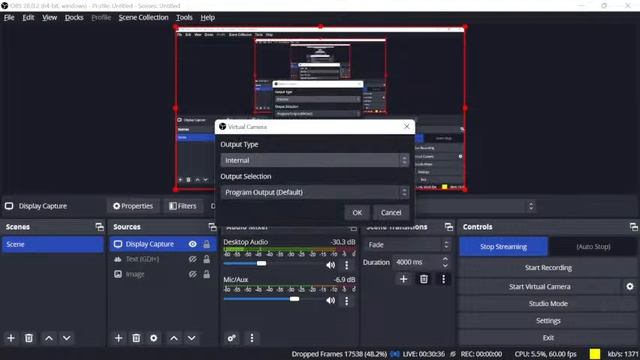Open the Docks menu
This screenshot has height=360, width=640.
coord(74,18)
